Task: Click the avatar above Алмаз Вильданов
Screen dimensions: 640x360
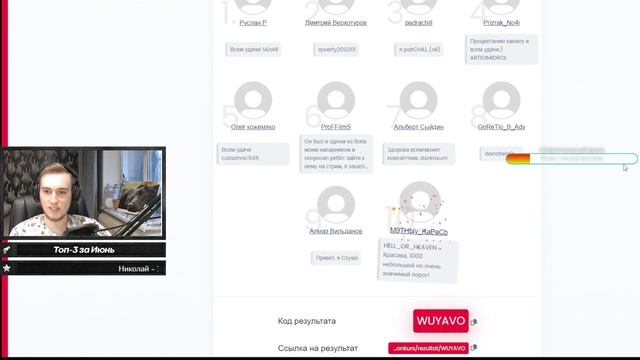Action: pyautogui.click(x=336, y=205)
